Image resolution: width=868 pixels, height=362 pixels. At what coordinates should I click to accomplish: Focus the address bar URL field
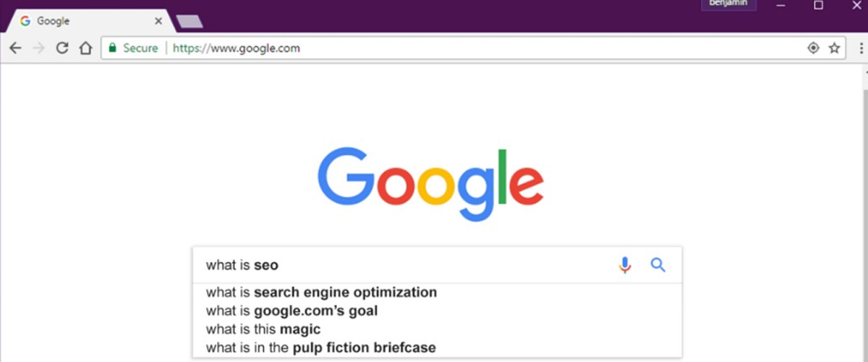[x=434, y=49]
